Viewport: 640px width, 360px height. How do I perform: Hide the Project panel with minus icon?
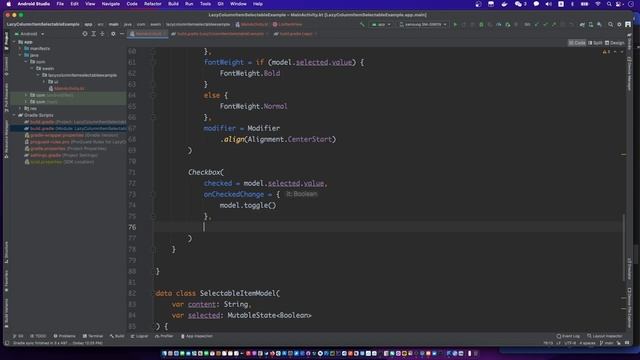tap(122, 34)
